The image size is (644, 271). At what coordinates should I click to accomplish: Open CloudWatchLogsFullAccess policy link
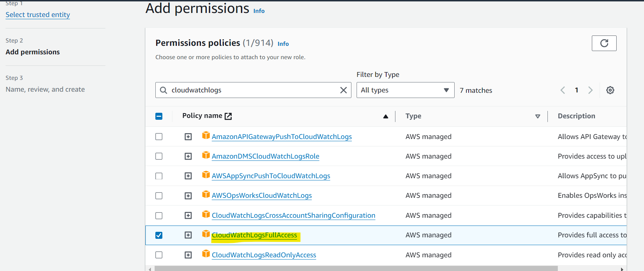254,235
